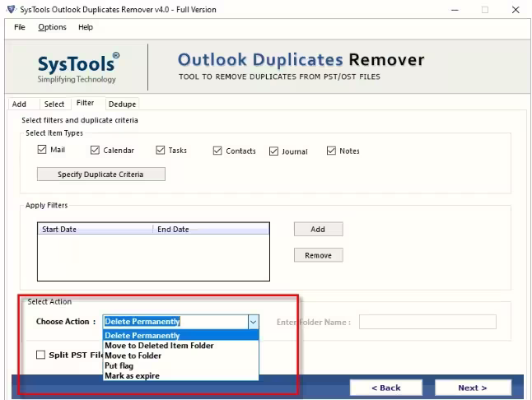
Task: Open the File menu
Action: (20, 27)
